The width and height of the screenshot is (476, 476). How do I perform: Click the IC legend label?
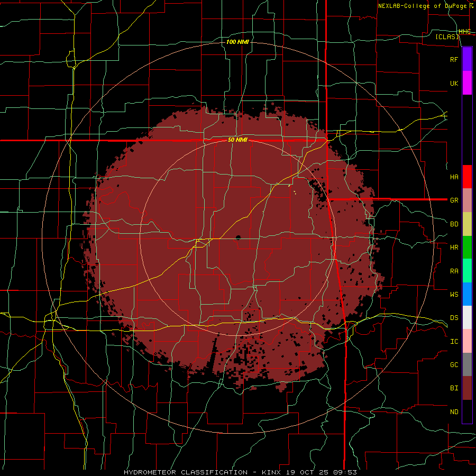(x=454, y=342)
